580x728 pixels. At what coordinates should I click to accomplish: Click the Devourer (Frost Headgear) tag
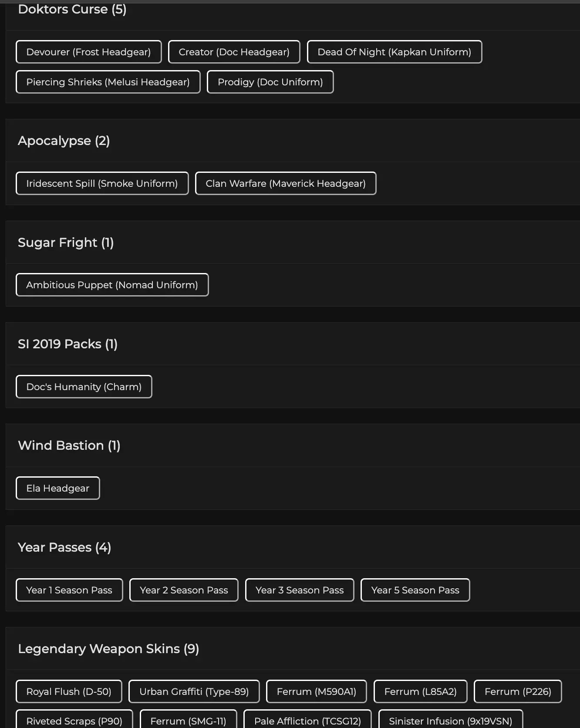tap(88, 52)
